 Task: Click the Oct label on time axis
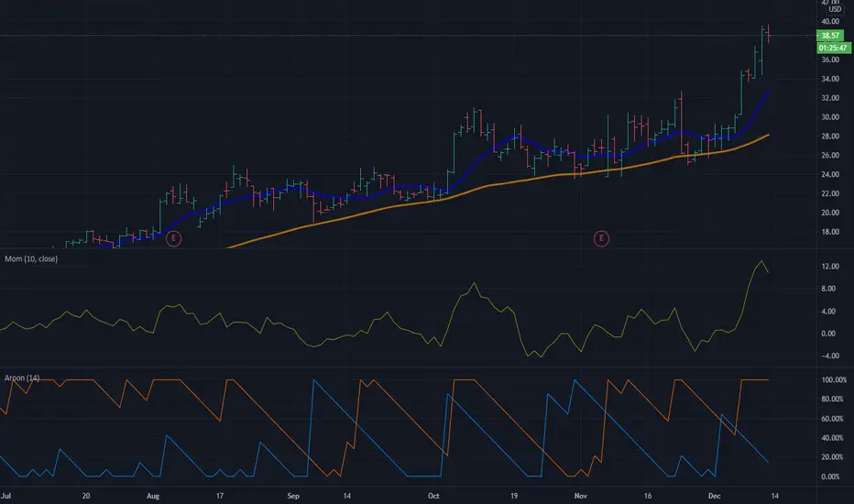click(x=433, y=496)
